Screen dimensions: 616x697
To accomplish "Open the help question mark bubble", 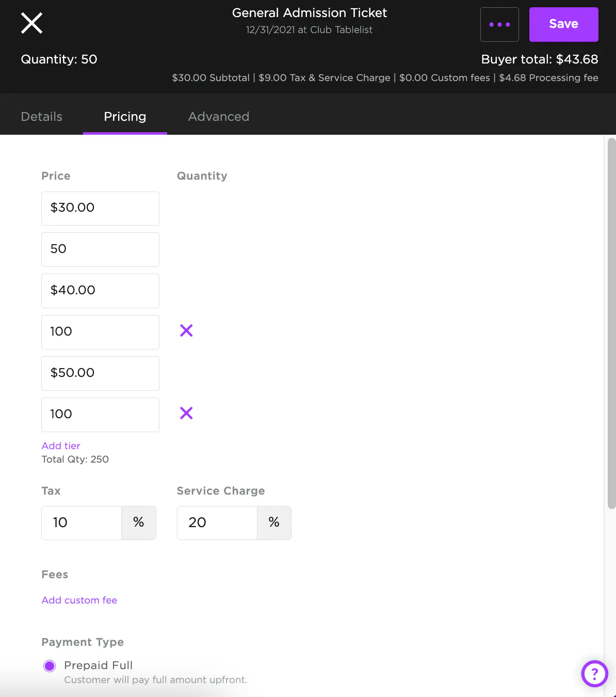I will (x=594, y=673).
